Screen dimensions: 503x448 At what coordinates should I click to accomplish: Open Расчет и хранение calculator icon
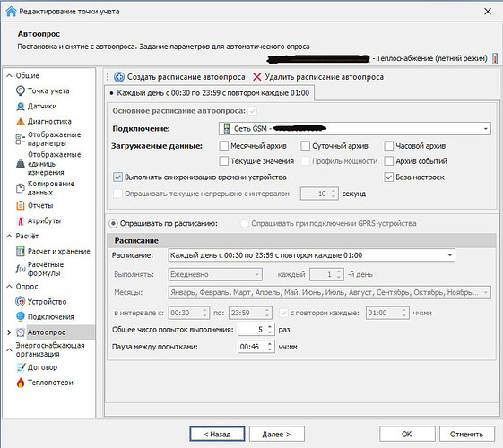[21, 251]
